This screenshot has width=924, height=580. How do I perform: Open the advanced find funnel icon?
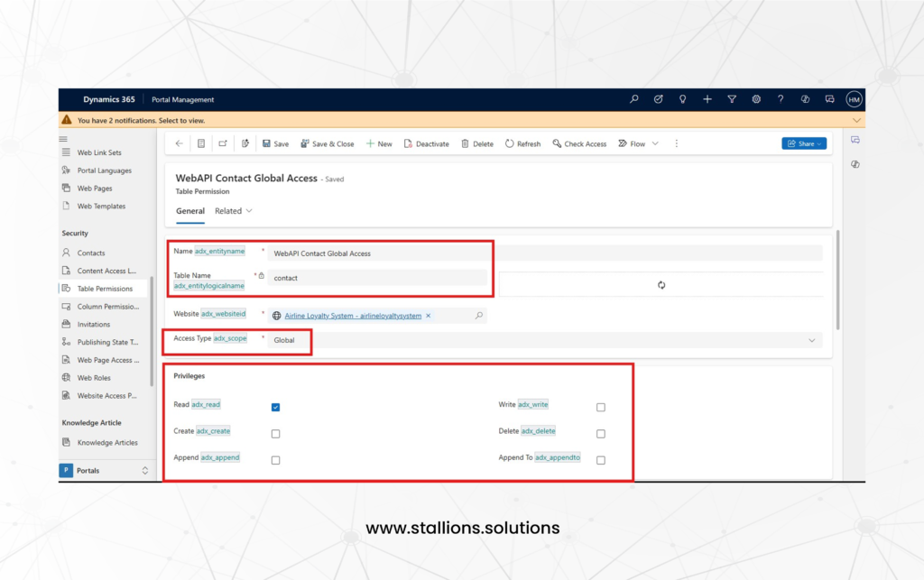point(732,99)
